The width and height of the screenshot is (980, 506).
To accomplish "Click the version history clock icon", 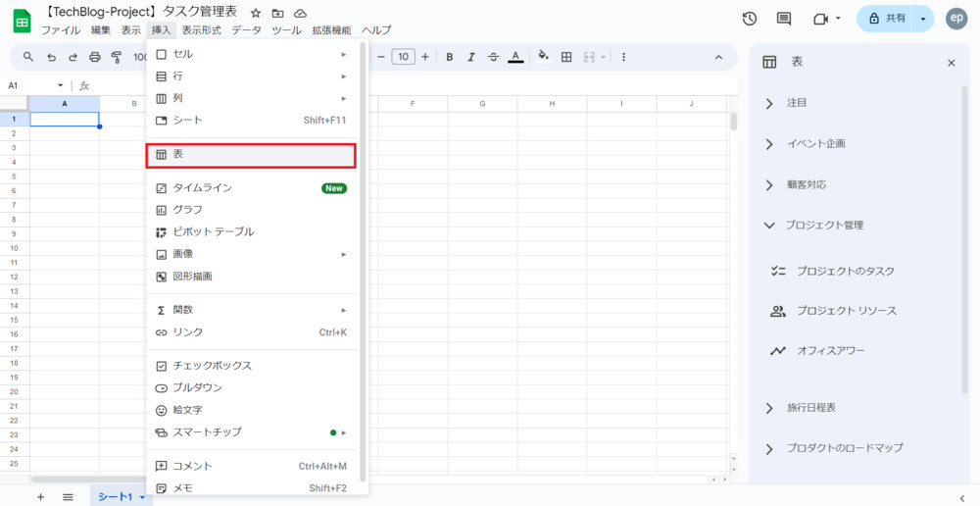I will pos(750,19).
